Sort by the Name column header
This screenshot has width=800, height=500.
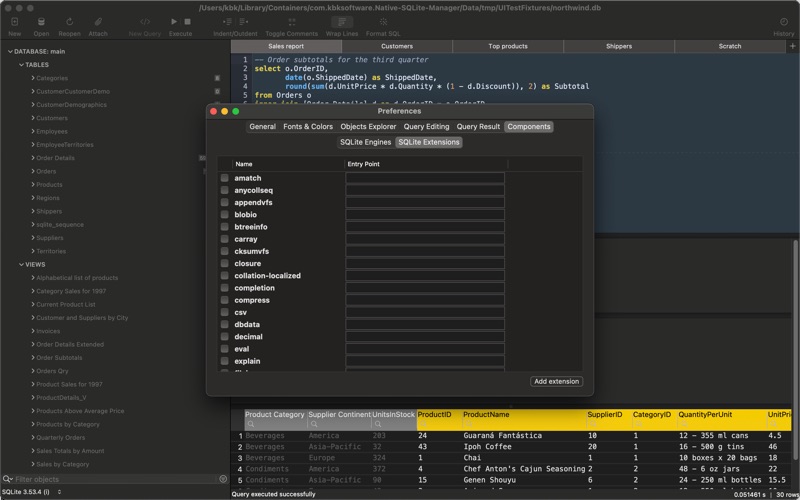pyautogui.click(x=288, y=164)
